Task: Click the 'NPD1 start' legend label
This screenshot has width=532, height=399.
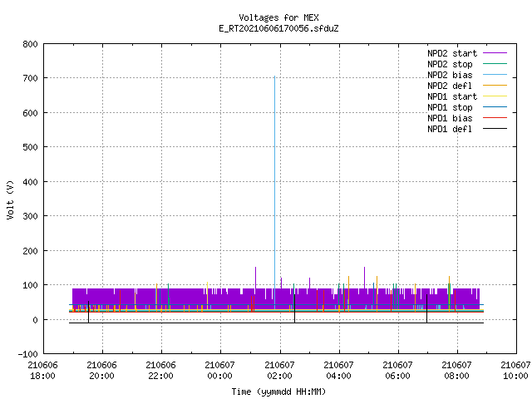Action: coord(452,96)
